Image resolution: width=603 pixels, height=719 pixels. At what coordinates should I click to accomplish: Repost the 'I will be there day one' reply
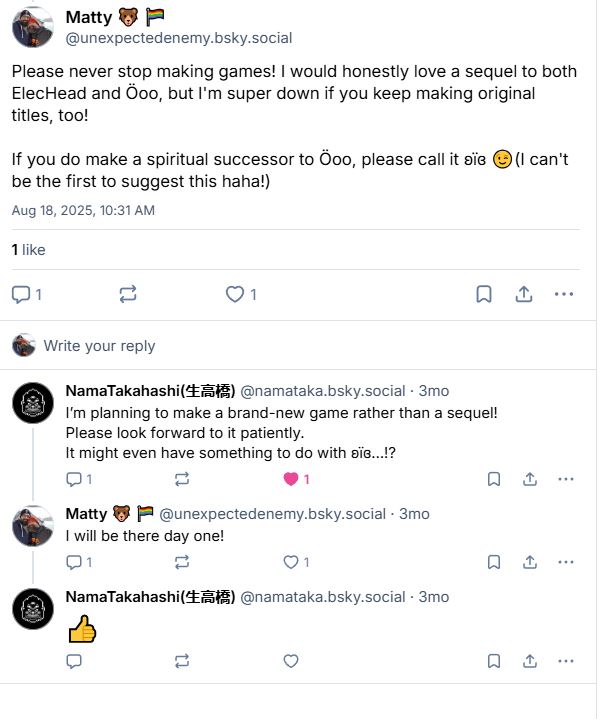[x=181, y=562]
